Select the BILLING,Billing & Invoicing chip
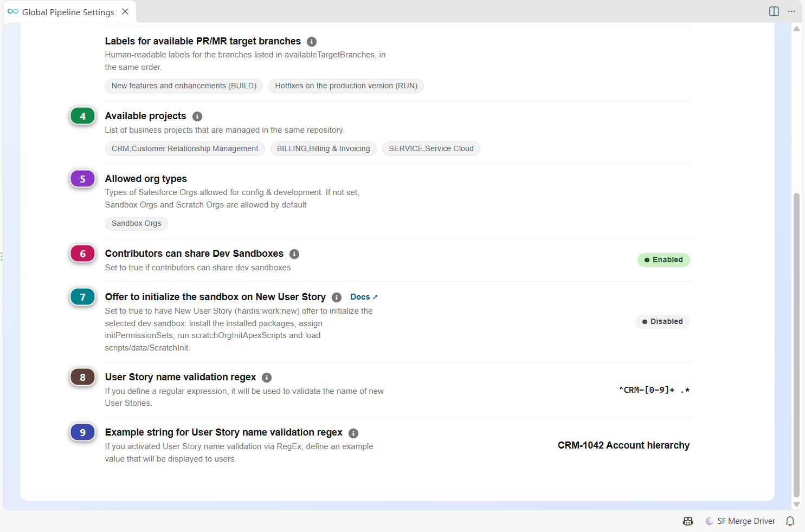 (x=324, y=149)
